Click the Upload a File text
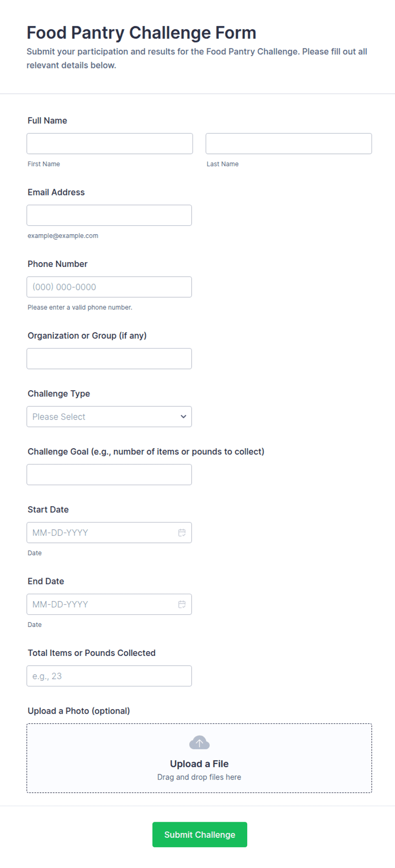Image resolution: width=395 pixels, height=868 pixels. 199,764
